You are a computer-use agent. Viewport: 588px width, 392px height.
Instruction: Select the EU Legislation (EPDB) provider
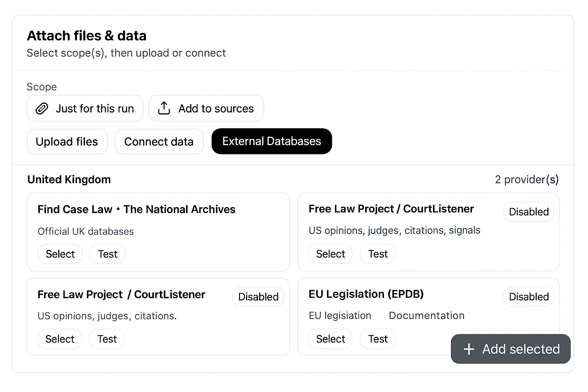330,339
